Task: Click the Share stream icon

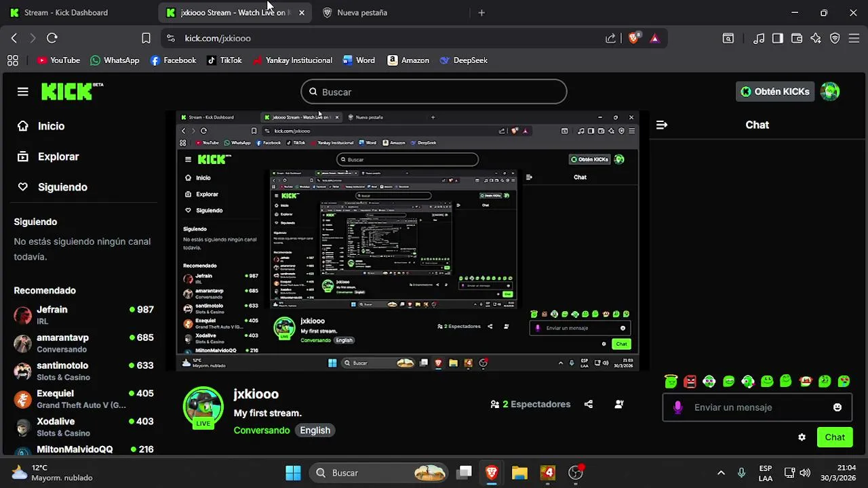Action: 589,404
